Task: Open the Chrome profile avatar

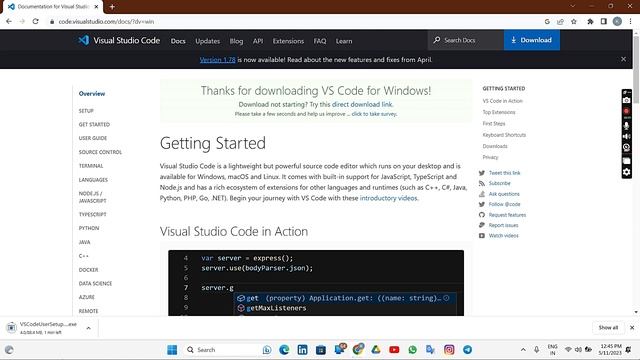Action: [617, 22]
